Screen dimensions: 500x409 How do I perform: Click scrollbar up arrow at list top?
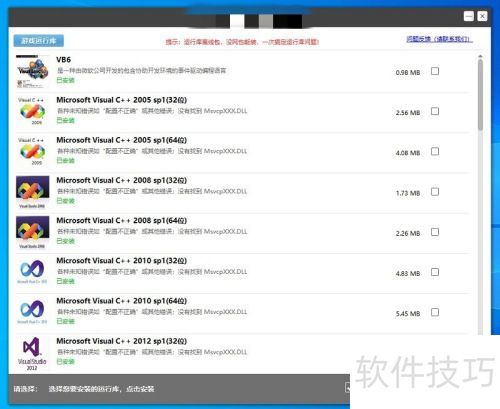480,56
